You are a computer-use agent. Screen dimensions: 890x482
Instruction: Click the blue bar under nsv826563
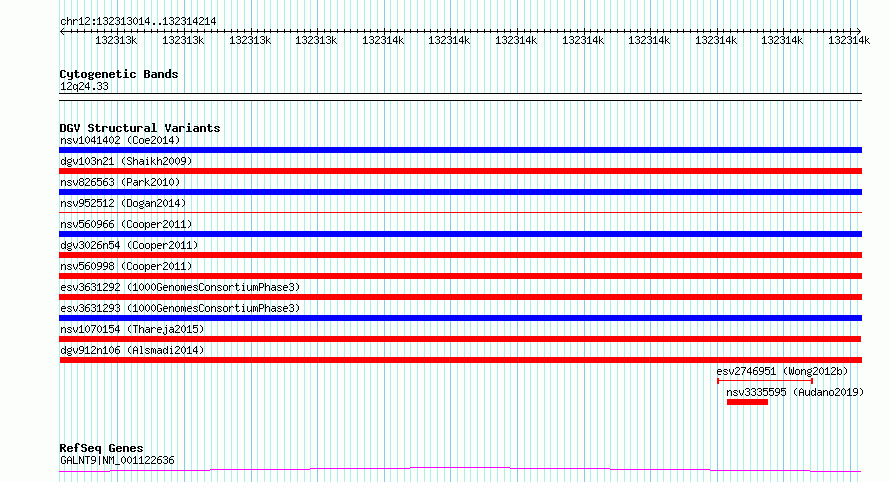coord(460,192)
